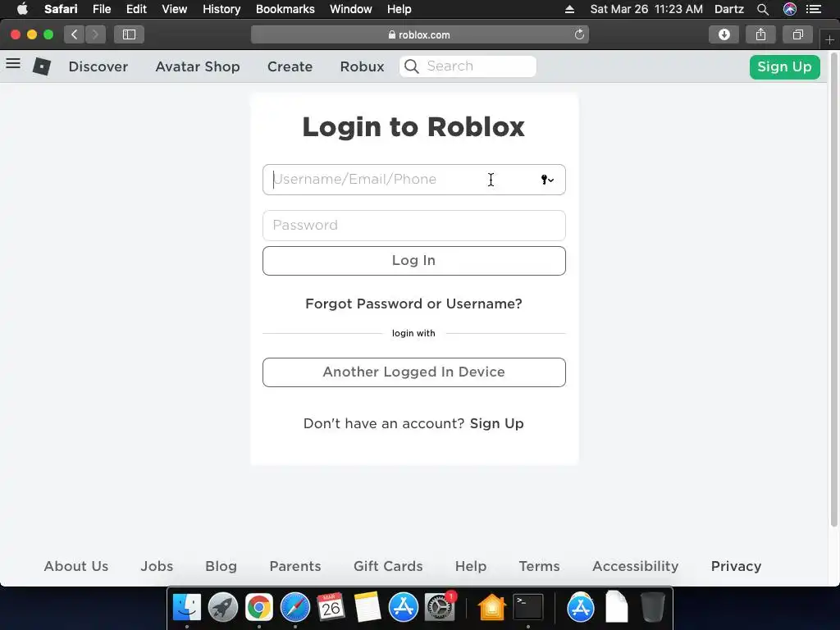Screen dimensions: 840x630
Task: Show Safari downloads list
Action: tap(724, 34)
